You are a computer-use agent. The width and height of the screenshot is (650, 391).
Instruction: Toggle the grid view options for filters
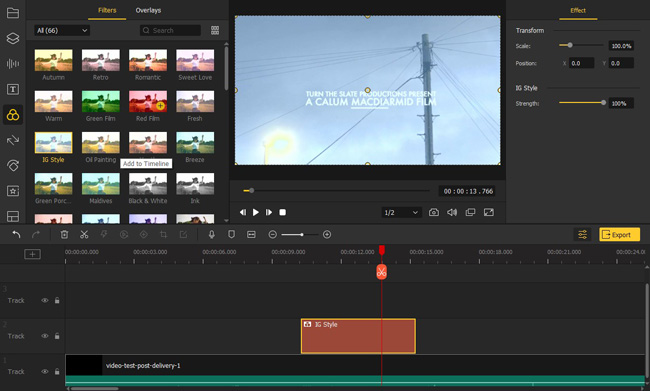pyautogui.click(x=215, y=30)
